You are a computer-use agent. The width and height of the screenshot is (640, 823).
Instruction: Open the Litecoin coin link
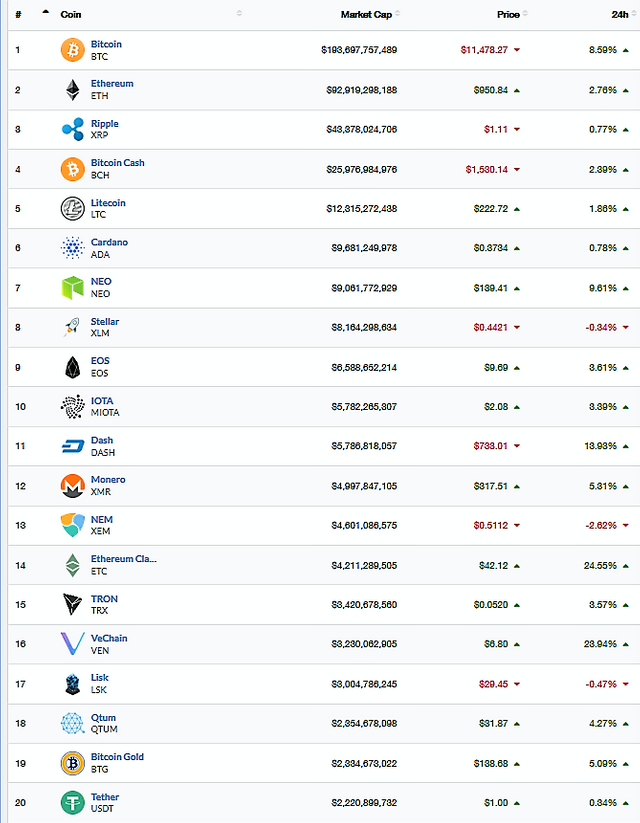108,203
